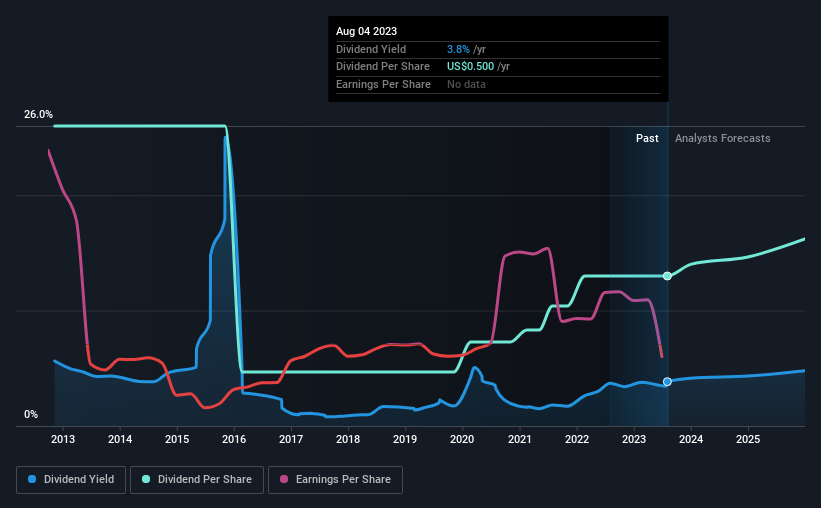Click the 2014 x-axis label

click(x=120, y=439)
